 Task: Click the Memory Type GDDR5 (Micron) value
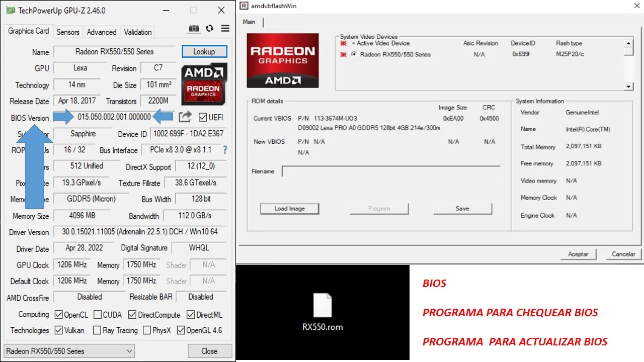tap(91, 199)
